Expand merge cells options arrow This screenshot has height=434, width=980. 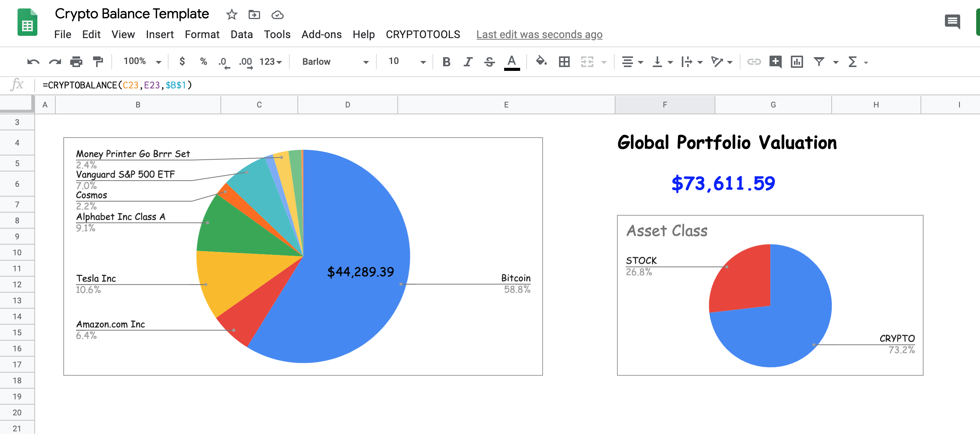[604, 62]
